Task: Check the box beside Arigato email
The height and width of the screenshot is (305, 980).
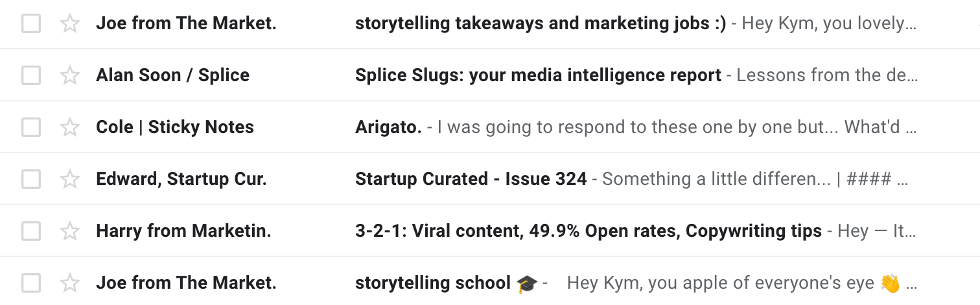Action: 31,127
